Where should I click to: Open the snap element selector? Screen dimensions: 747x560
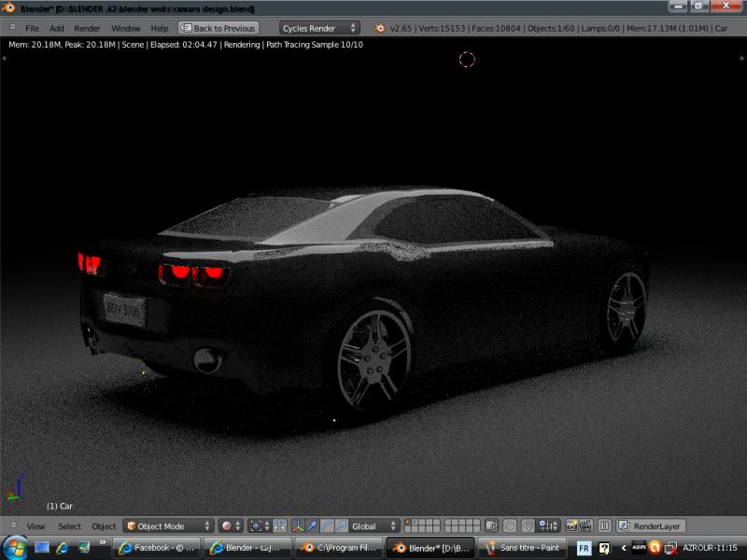(x=547, y=525)
